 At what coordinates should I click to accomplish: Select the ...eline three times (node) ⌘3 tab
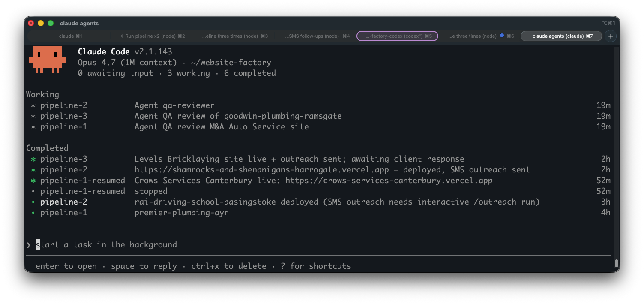[x=234, y=36]
